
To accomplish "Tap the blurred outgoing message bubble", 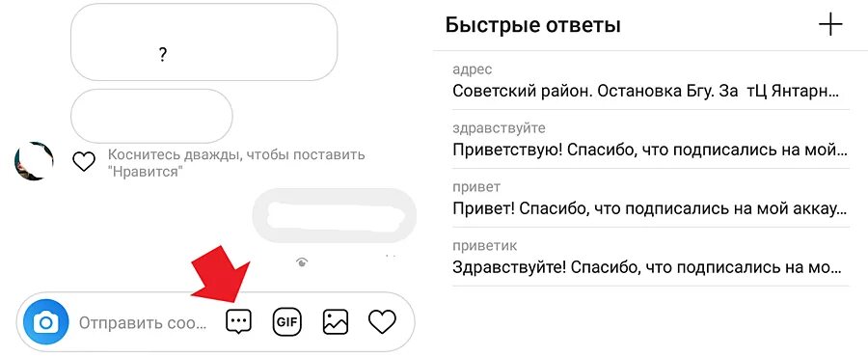I will 334,216.
